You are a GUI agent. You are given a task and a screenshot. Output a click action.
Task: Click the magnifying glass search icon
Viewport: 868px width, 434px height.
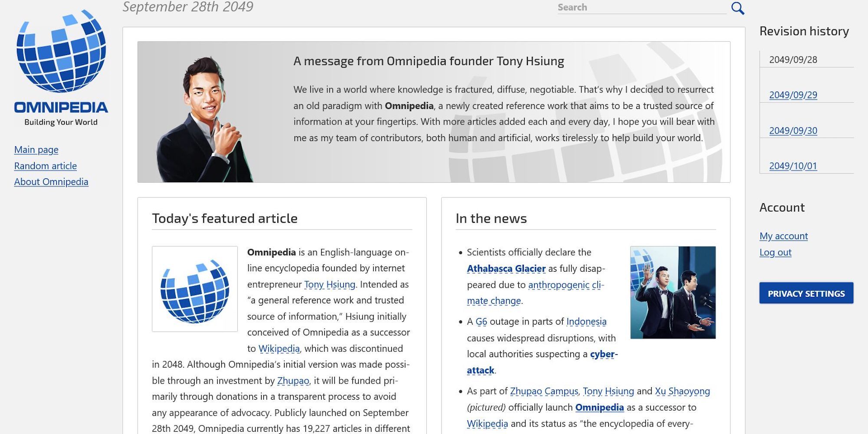pos(738,8)
